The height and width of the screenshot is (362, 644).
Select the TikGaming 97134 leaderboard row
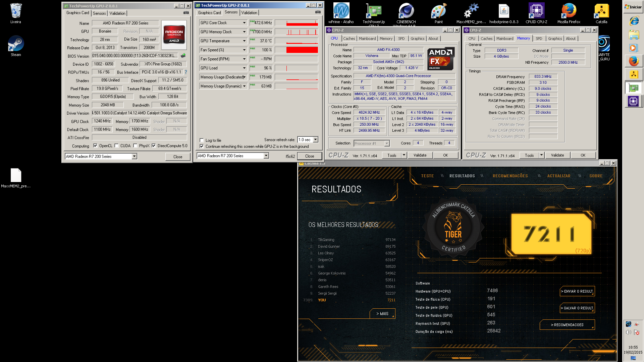pos(352,240)
